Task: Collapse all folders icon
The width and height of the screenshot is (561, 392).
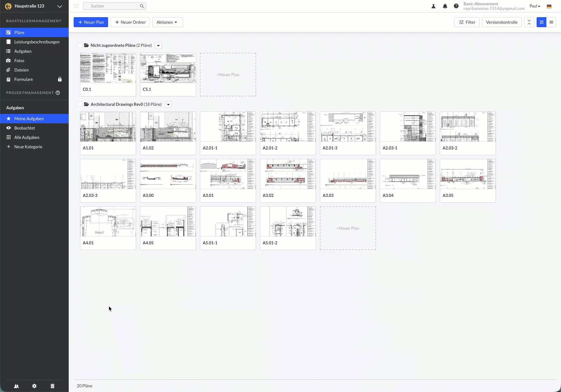Action: coord(529,22)
